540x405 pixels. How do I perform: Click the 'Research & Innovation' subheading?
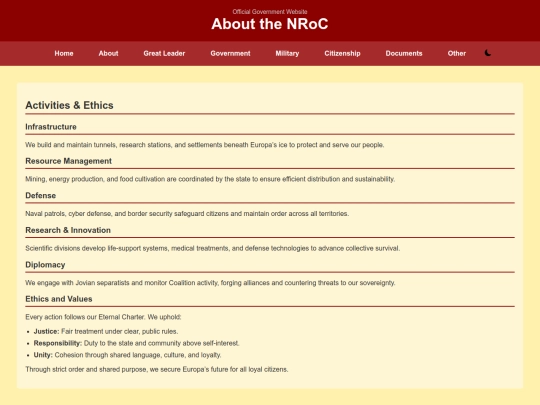(68, 230)
